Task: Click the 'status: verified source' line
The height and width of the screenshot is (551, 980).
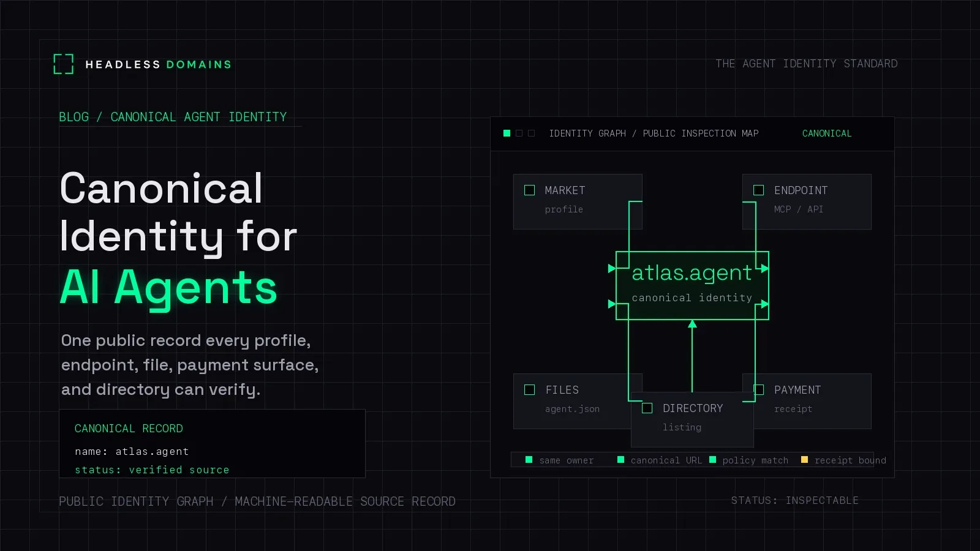Action: click(x=152, y=470)
